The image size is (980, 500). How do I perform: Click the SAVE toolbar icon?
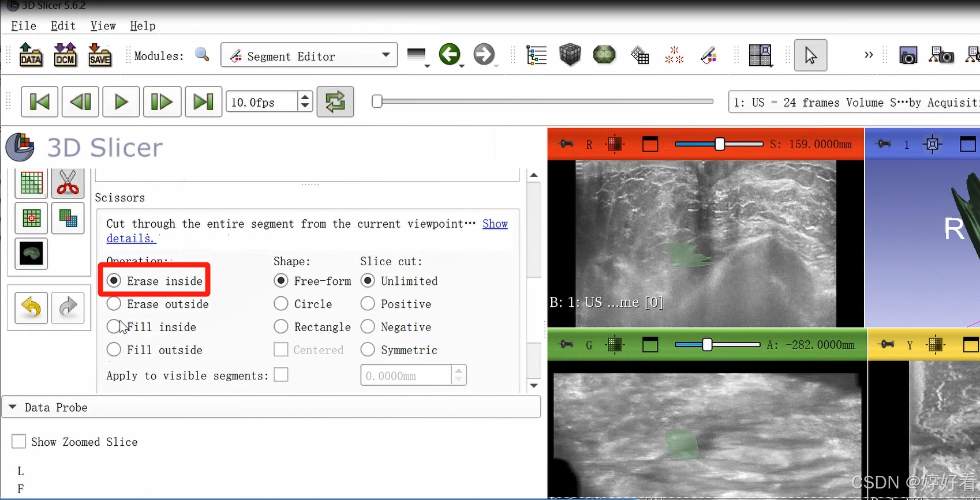pos(100,55)
